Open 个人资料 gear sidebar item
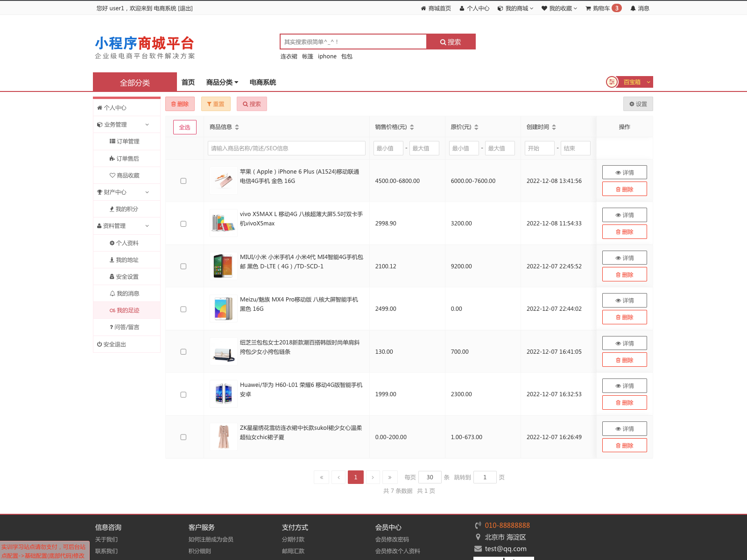Image resolution: width=747 pixels, height=560 pixels. (x=127, y=243)
